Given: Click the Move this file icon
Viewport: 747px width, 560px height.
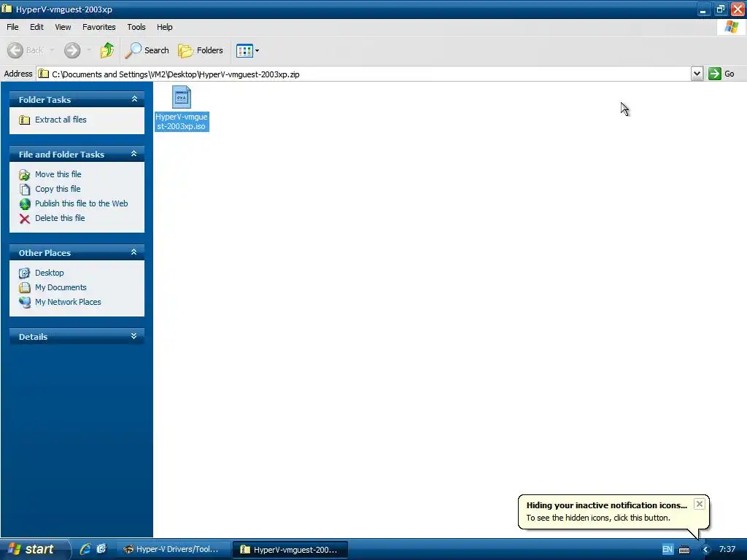Looking at the screenshot, I should [x=24, y=175].
